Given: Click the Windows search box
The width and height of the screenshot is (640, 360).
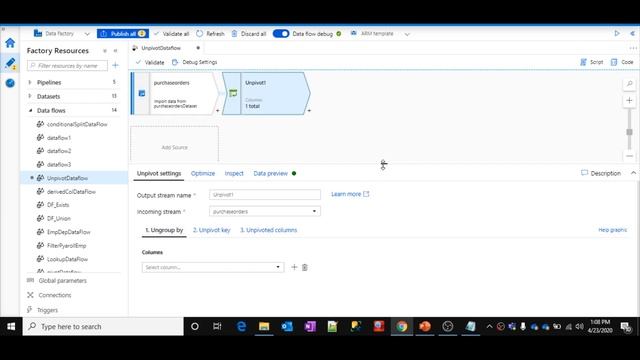Looking at the screenshot, I should click(x=103, y=327).
